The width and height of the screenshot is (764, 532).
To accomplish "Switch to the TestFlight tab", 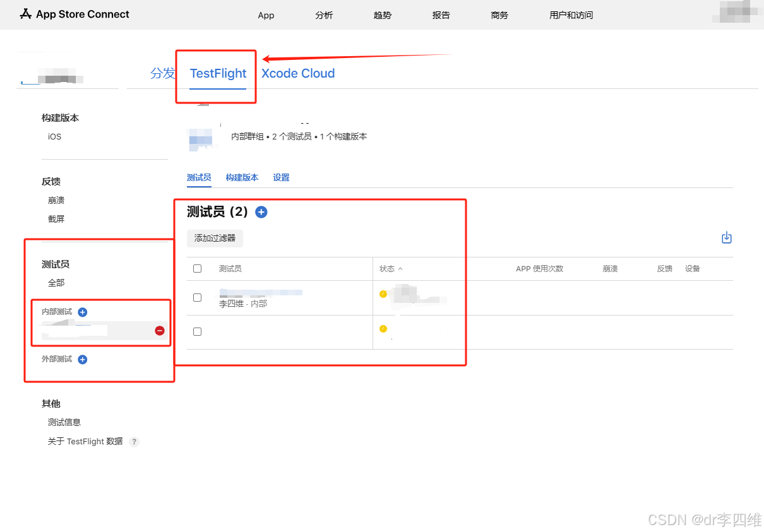I will point(218,73).
